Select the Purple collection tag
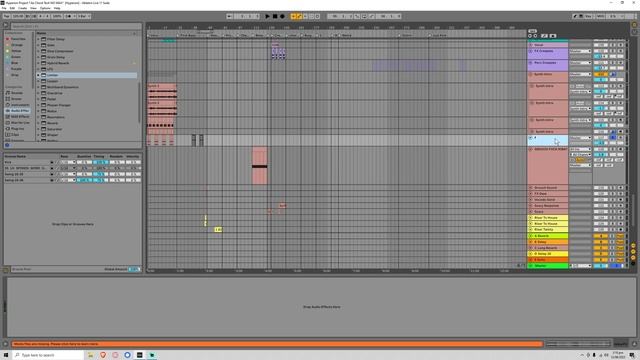This screenshot has height=360, width=640. click(16, 69)
